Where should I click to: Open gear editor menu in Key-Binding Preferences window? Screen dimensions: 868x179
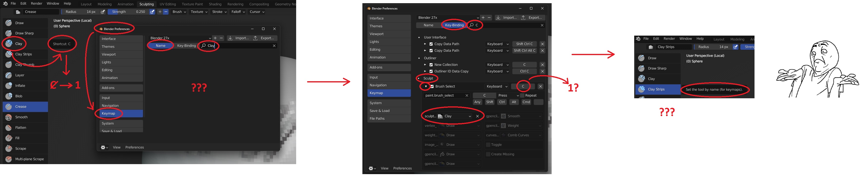[372, 168]
